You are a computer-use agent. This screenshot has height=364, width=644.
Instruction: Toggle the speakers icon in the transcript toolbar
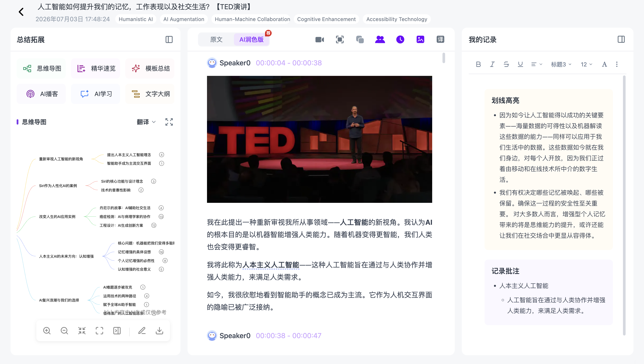coord(380,39)
